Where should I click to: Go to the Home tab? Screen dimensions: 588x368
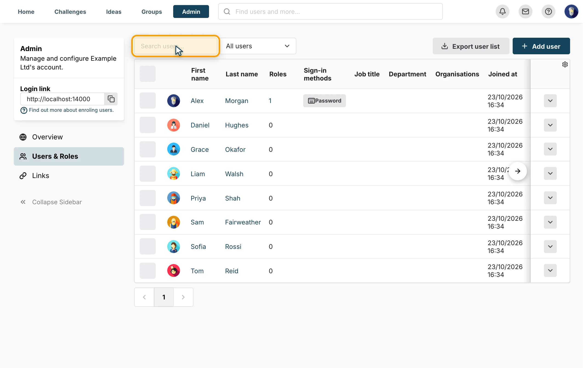(26, 12)
